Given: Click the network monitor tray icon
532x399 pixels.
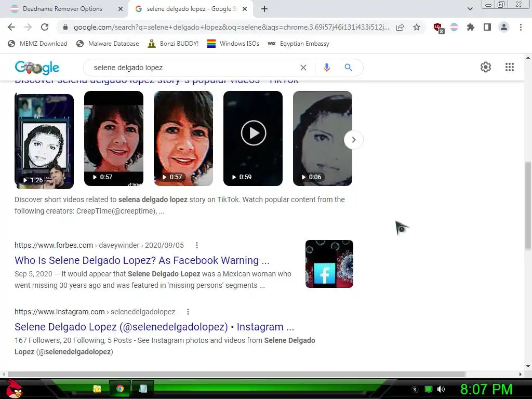Looking at the screenshot, I should click(429, 389).
